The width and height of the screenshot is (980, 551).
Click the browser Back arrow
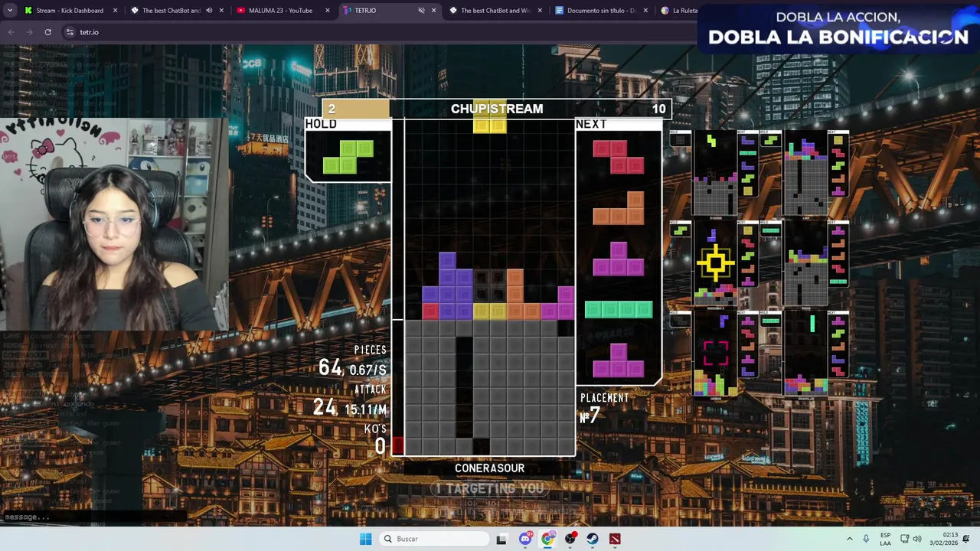click(x=11, y=32)
